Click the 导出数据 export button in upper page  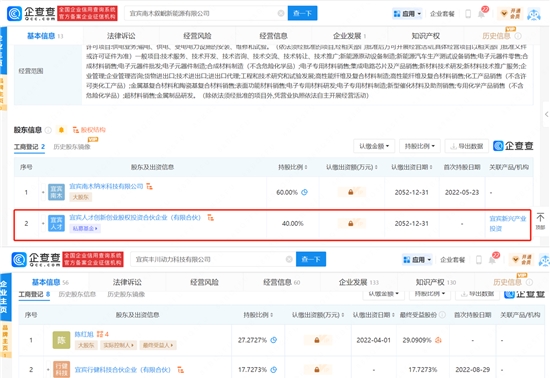[x=467, y=146]
